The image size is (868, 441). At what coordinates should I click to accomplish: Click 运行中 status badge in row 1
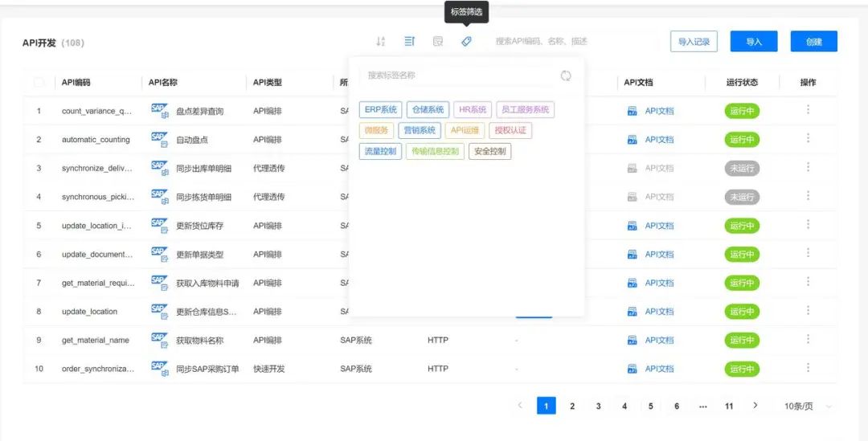[x=742, y=111]
